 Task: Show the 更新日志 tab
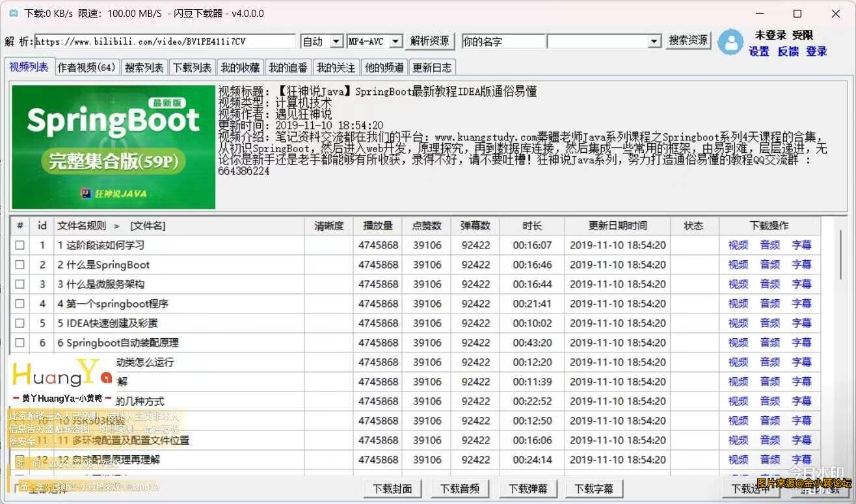click(432, 68)
